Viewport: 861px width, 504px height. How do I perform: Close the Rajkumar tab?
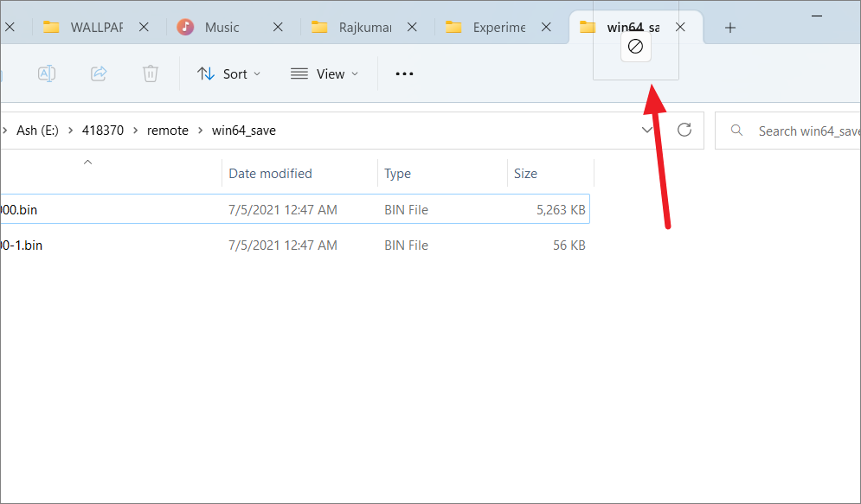(x=413, y=27)
